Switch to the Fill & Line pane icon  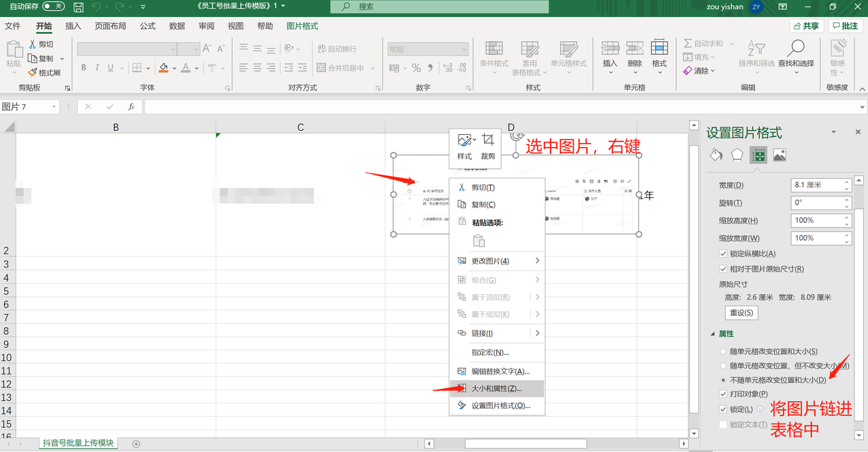[716, 155]
